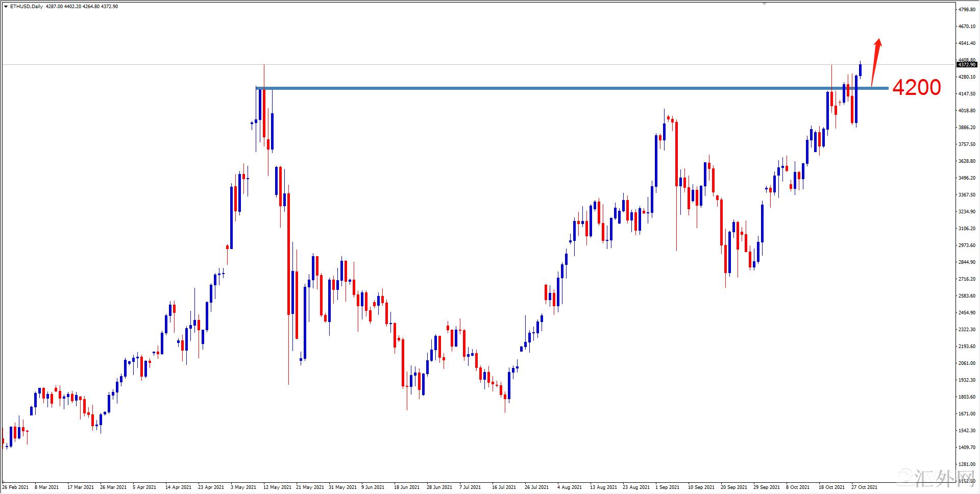Click the 1932.30 price scale label
This screenshot has height=494, width=980.
point(967,380)
